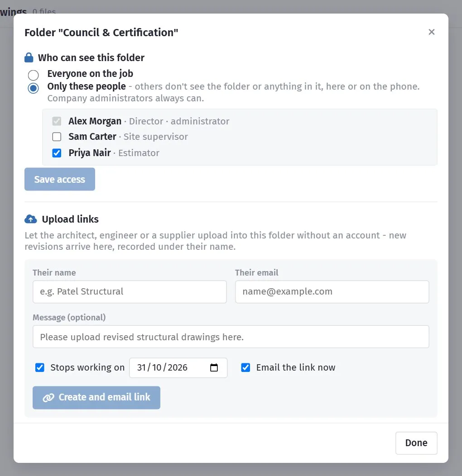Screen dimensions: 462x476
Task: Click the 'Stops working on' label text
Action: pos(87,367)
